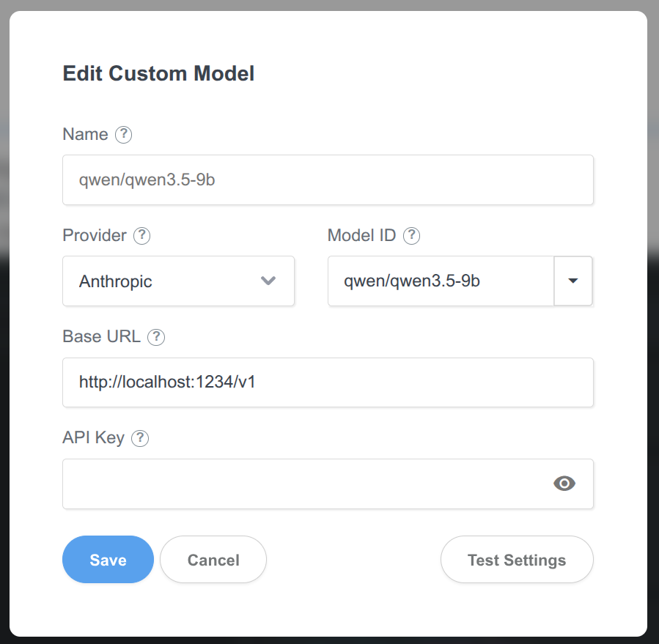
Task: Click the help icon next to Name
Action: [124, 135]
